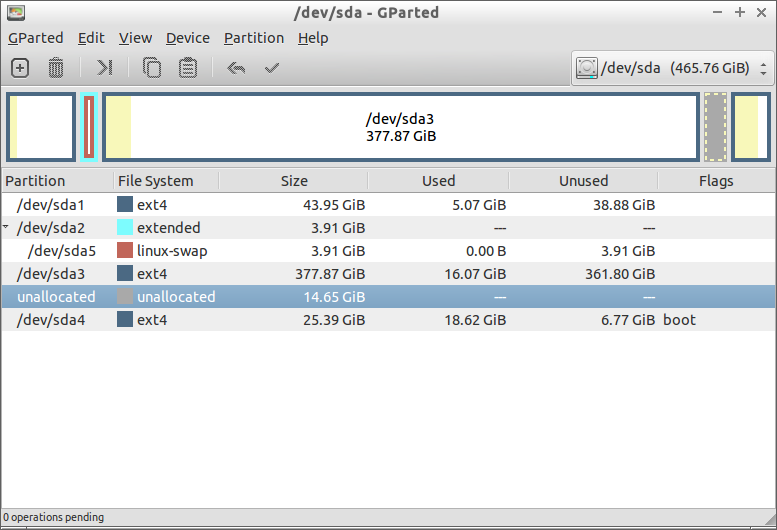The width and height of the screenshot is (777, 530).
Task: Sort by the Flags column header
Action: click(x=716, y=181)
